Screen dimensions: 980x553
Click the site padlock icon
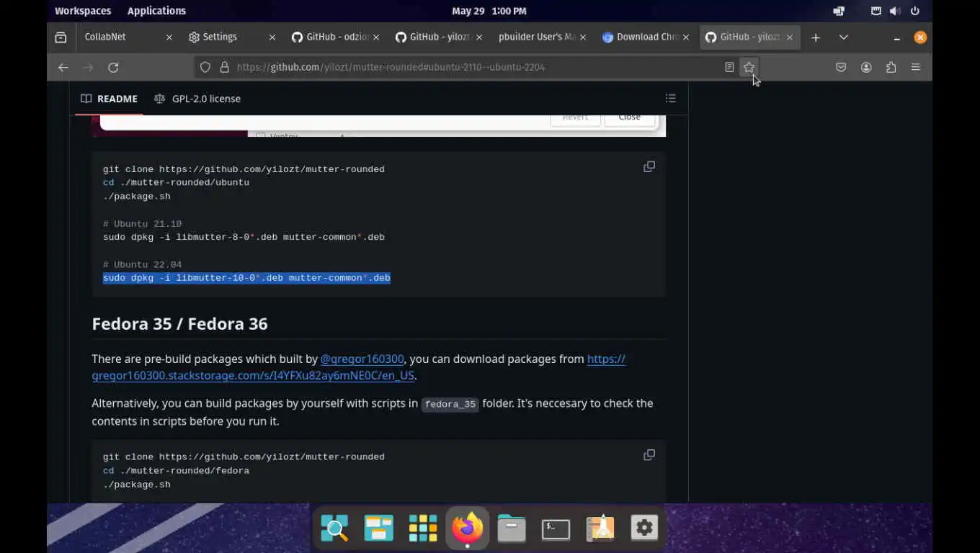pyautogui.click(x=224, y=67)
